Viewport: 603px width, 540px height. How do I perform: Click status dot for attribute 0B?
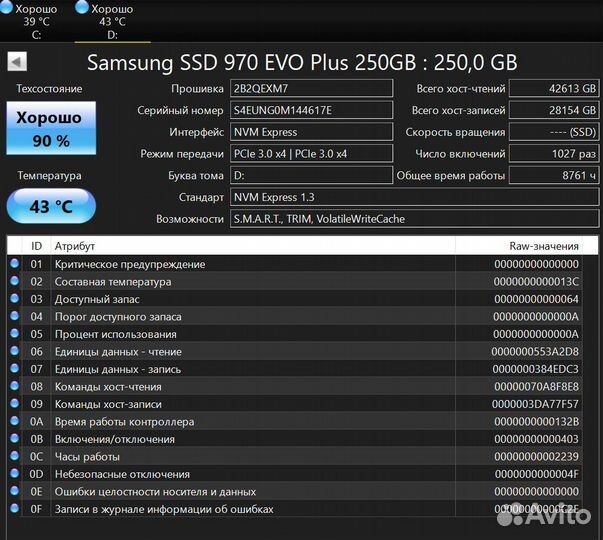click(x=15, y=438)
